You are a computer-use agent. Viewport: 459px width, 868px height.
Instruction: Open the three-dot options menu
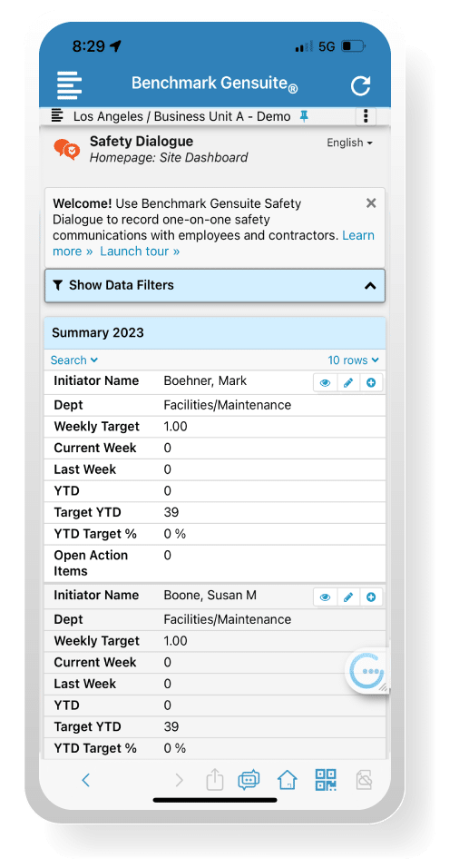click(x=365, y=116)
